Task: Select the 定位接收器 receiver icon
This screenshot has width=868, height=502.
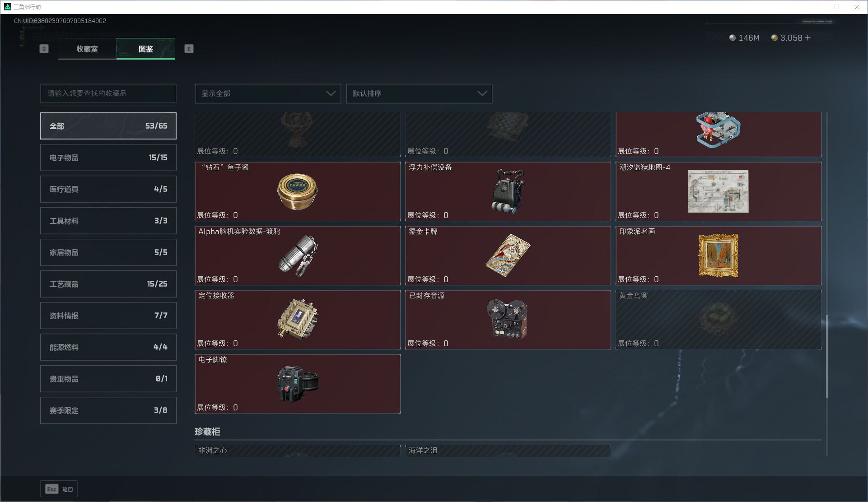Action: coord(297,320)
